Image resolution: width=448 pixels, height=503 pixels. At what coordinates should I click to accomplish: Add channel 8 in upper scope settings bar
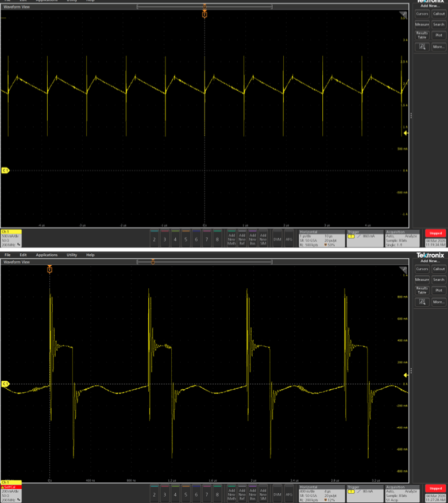217,238
